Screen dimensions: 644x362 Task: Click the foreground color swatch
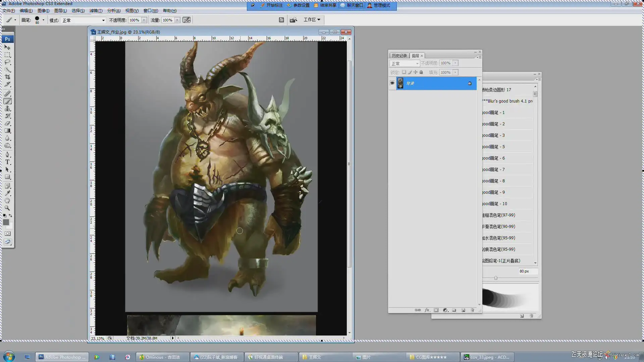pyautogui.click(x=6, y=222)
